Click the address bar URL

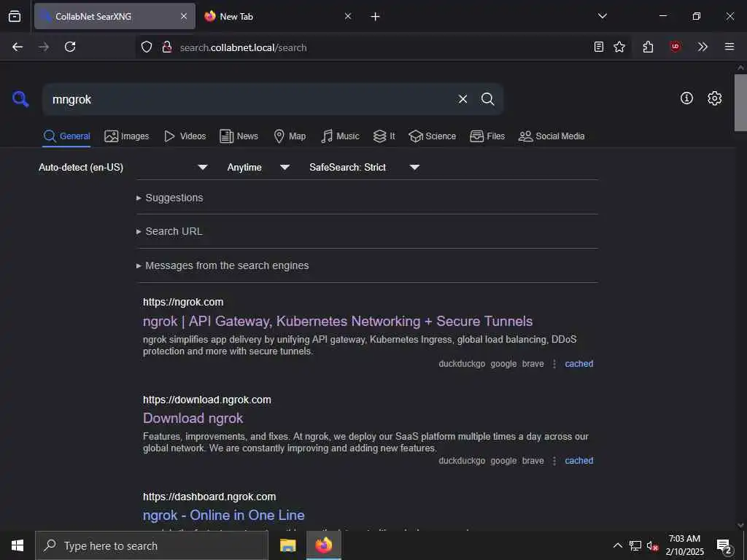point(243,47)
